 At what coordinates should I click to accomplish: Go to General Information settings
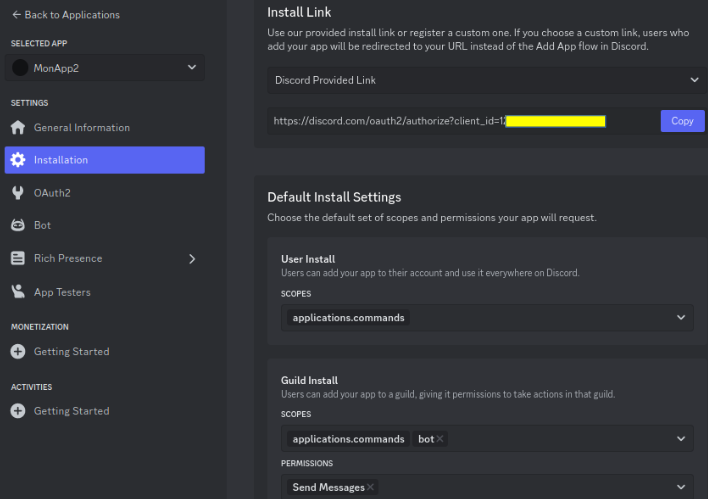(105, 128)
